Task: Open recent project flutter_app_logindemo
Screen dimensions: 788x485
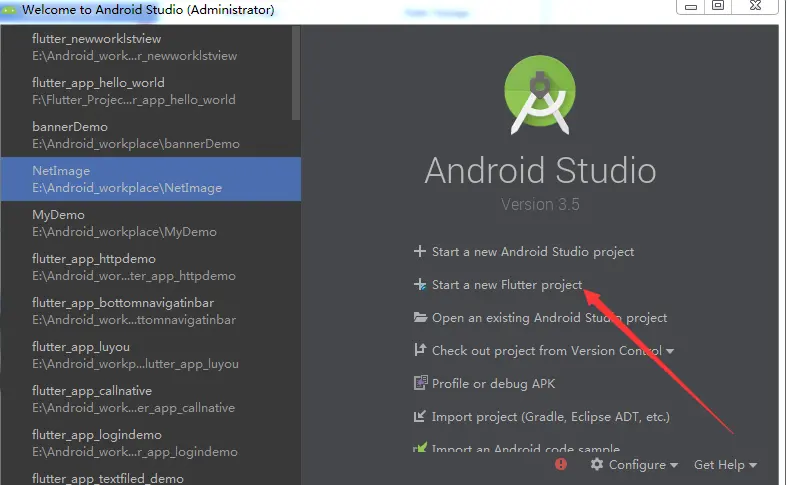Action: 151,443
